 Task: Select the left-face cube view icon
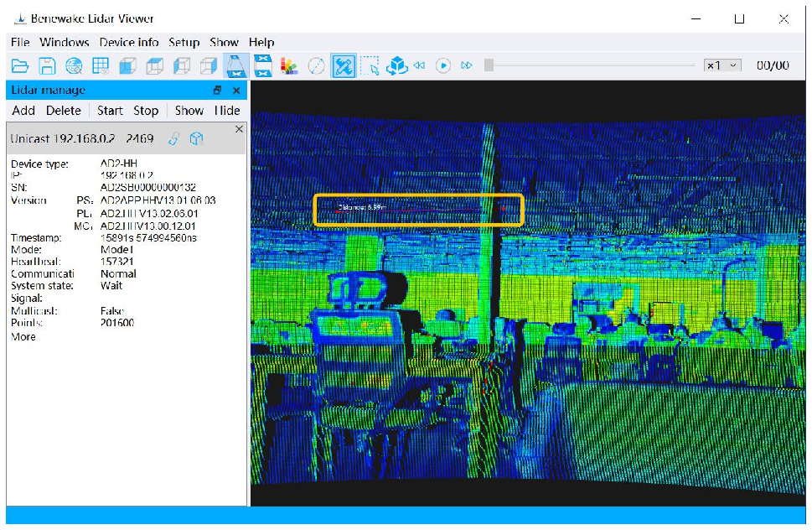181,65
